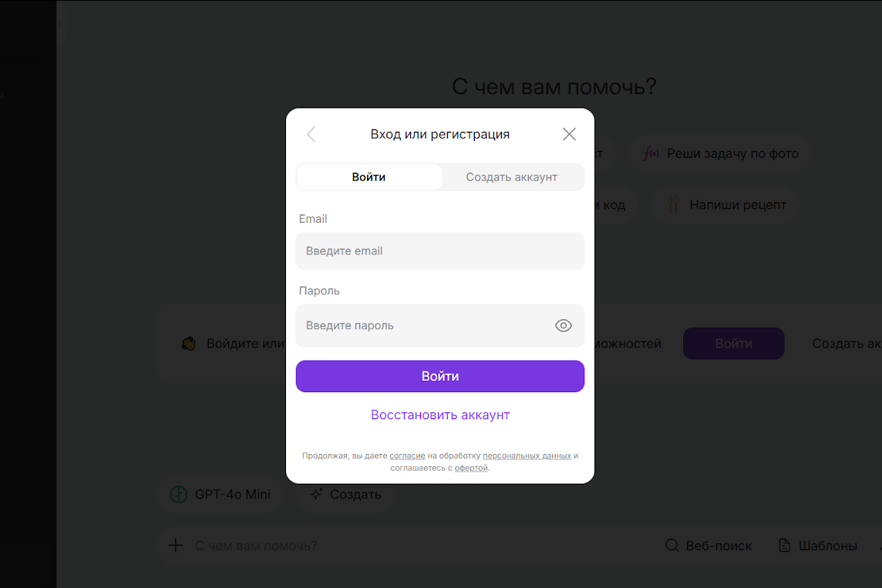Close the login dialog with X
Viewport: 882px width, 588px height.
pyautogui.click(x=569, y=134)
